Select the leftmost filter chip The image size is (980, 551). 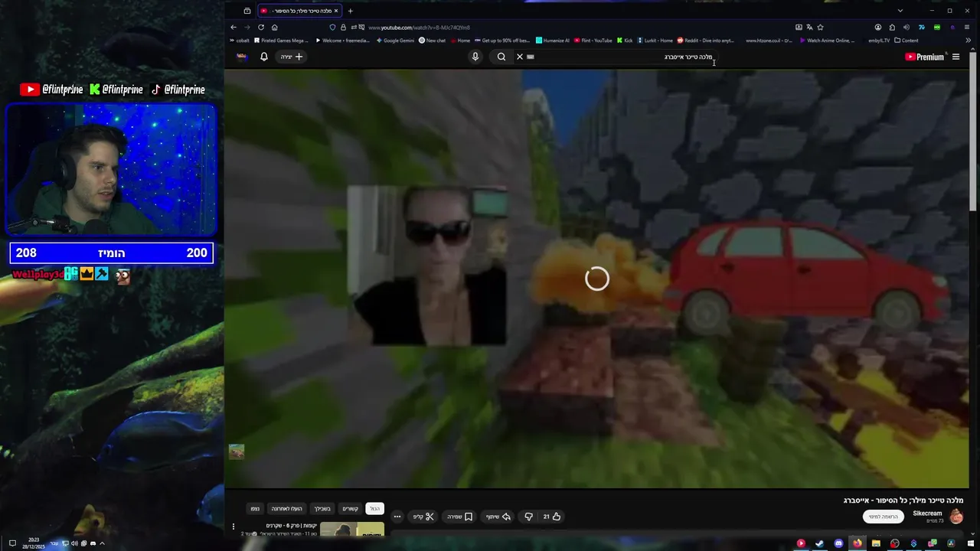click(x=255, y=509)
